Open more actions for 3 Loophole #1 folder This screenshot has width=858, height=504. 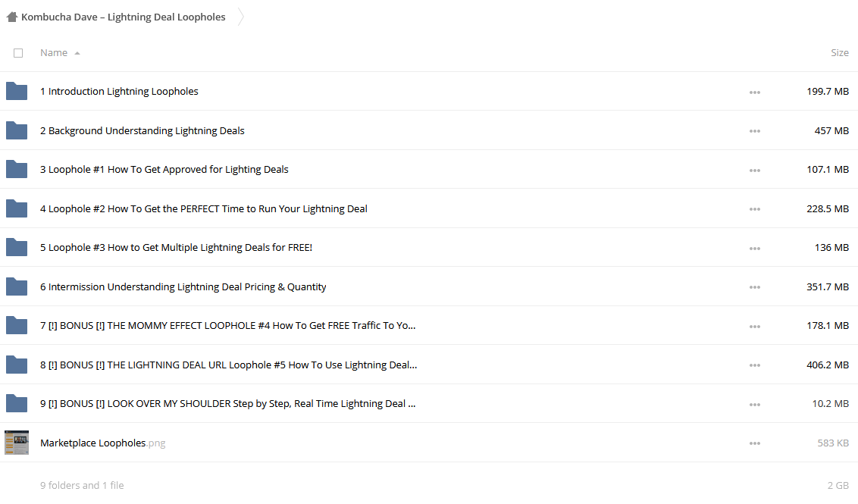coord(755,171)
